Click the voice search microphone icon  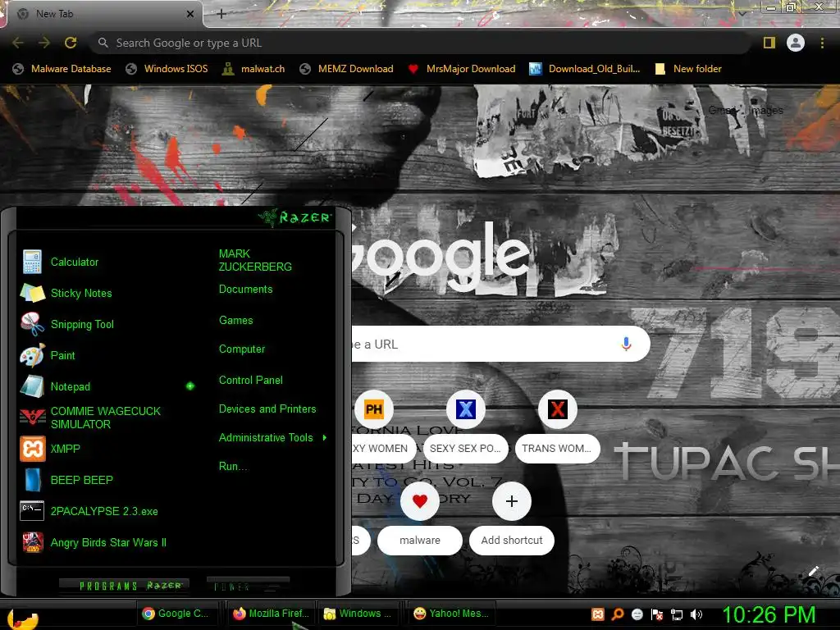(x=626, y=344)
